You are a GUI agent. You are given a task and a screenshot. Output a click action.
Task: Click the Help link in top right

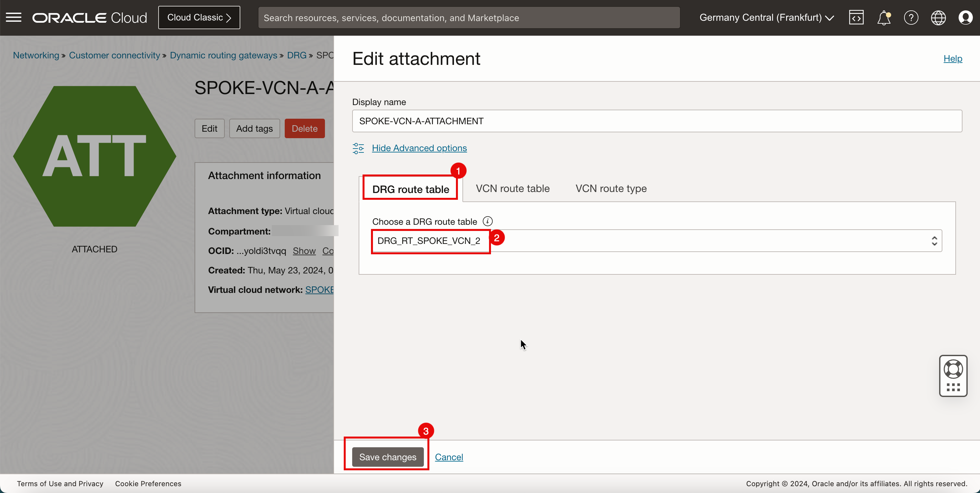(953, 58)
